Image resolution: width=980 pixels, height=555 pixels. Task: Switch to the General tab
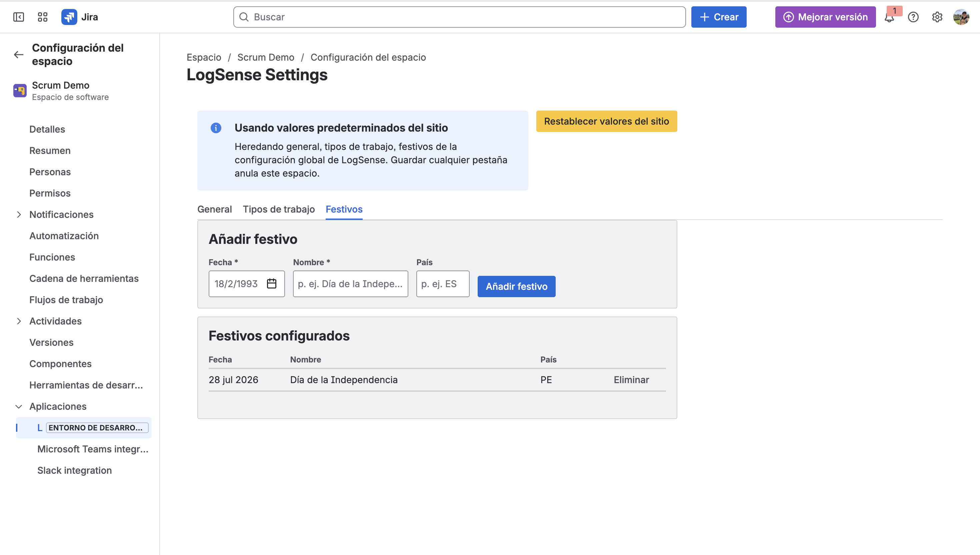pyautogui.click(x=215, y=209)
